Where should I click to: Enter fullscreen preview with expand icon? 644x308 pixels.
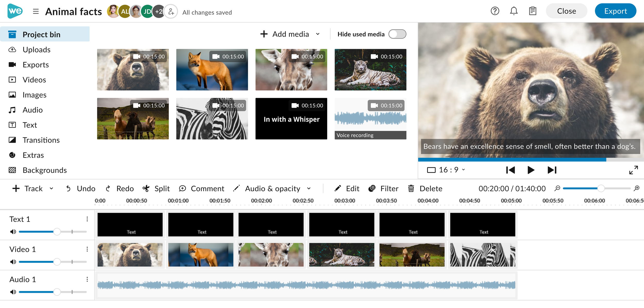coord(633,170)
